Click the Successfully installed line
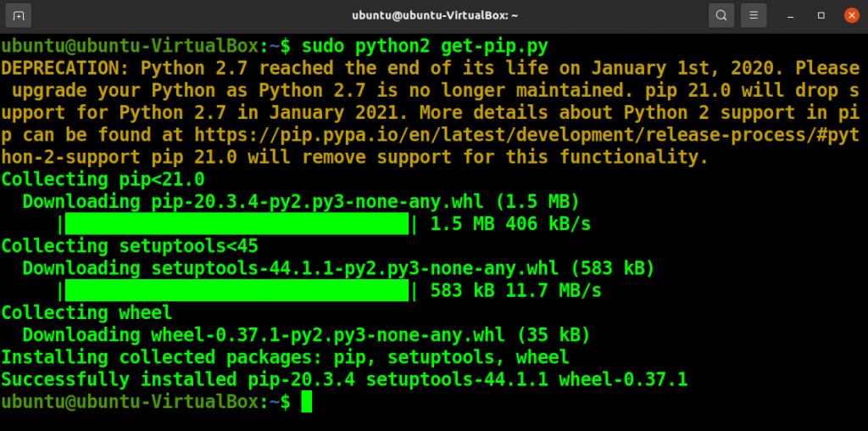Viewport: 868px width, 431px height. point(344,380)
